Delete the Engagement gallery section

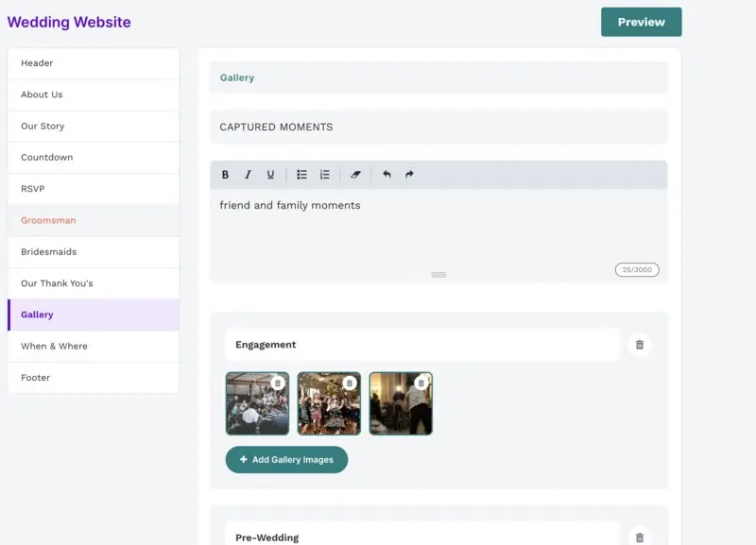[x=640, y=345]
